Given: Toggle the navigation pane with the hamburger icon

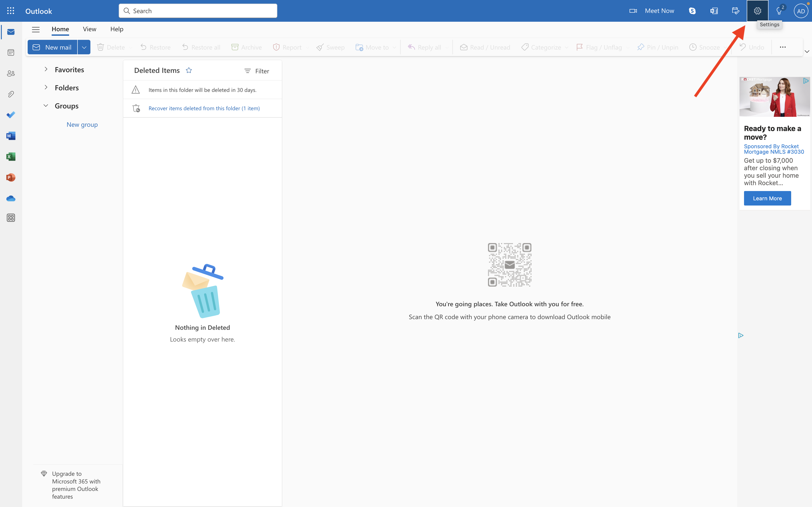Looking at the screenshot, I should click(x=36, y=29).
